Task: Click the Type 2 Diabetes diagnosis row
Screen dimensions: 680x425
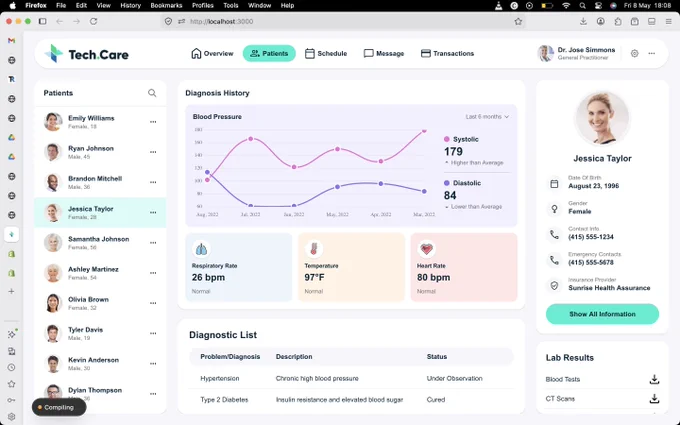Action: tap(351, 400)
